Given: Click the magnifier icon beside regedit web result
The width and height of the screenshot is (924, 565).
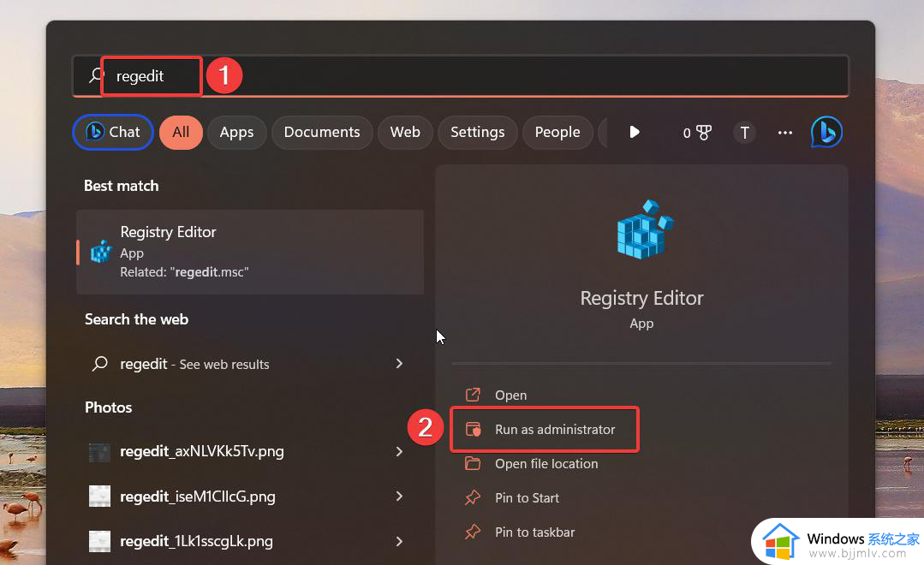Looking at the screenshot, I should [x=100, y=364].
